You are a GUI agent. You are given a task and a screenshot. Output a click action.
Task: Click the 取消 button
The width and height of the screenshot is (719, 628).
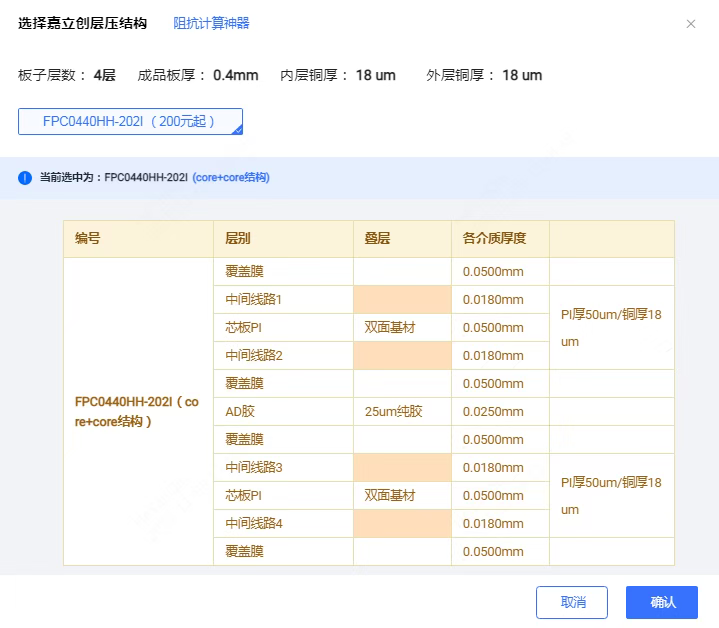(572, 602)
